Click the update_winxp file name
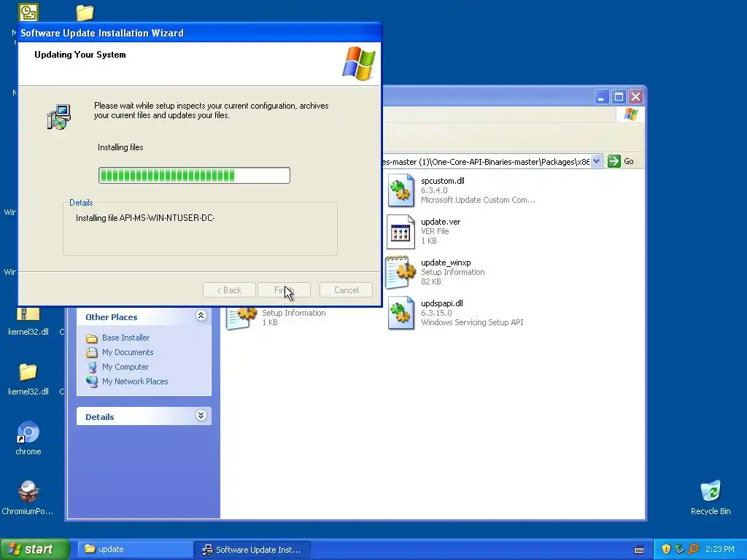Screen dimensions: 747x560 [x=446, y=262]
